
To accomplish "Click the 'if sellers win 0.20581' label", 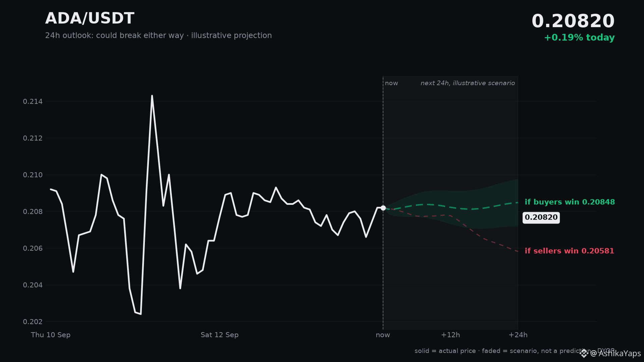I will 569,251.
